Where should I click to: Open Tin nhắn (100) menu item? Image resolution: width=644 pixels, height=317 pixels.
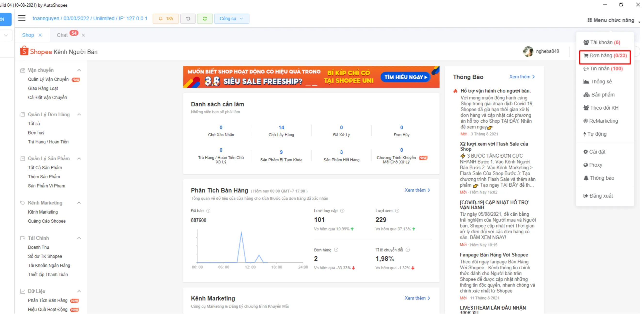coord(603,69)
